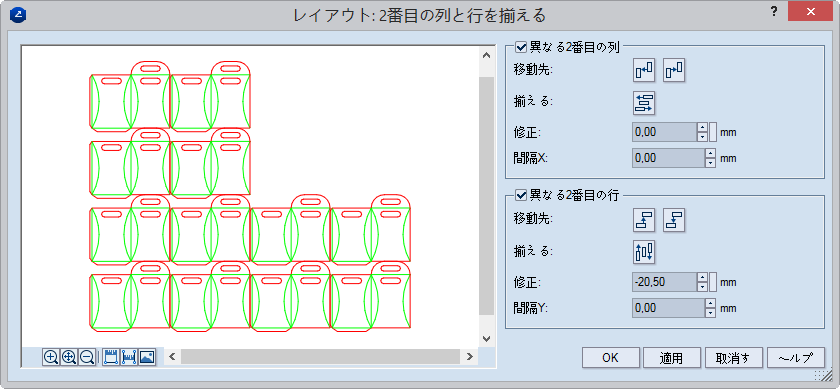Uncheck 異なる2番目の行 checkbox
This screenshot has width=840, height=389.
click(521, 196)
